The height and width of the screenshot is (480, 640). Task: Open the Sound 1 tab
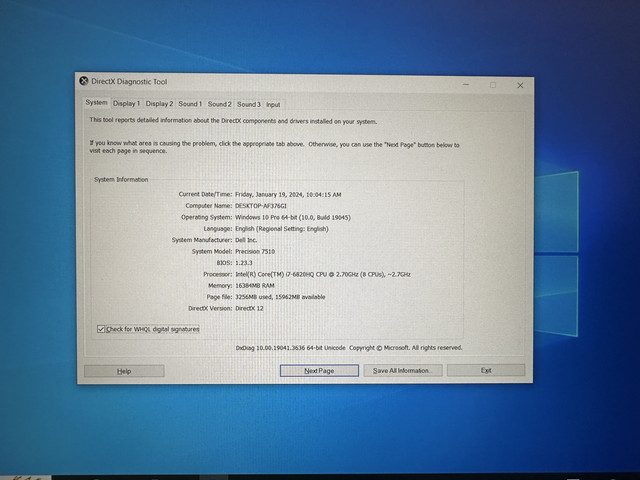pos(190,104)
